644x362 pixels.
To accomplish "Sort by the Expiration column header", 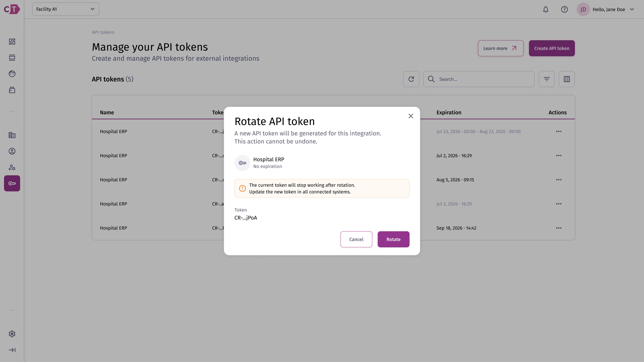I will point(449,112).
